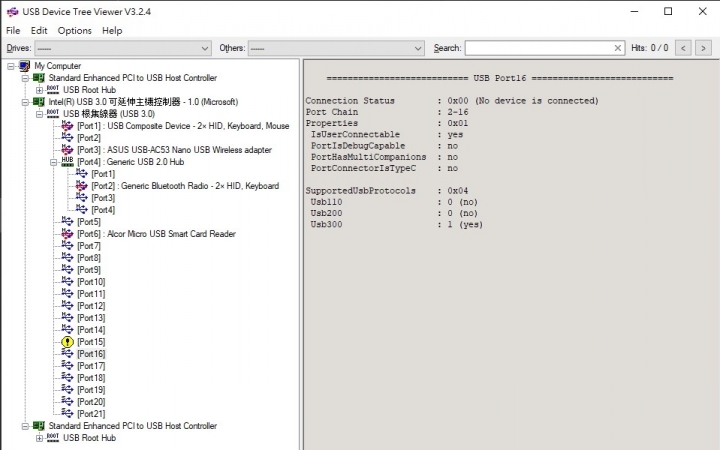Clear the search field with the X
This screenshot has width=720, height=450.
[618, 48]
